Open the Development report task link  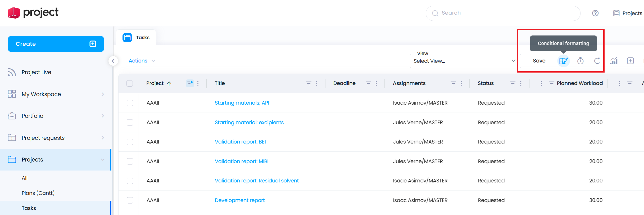tap(239, 200)
